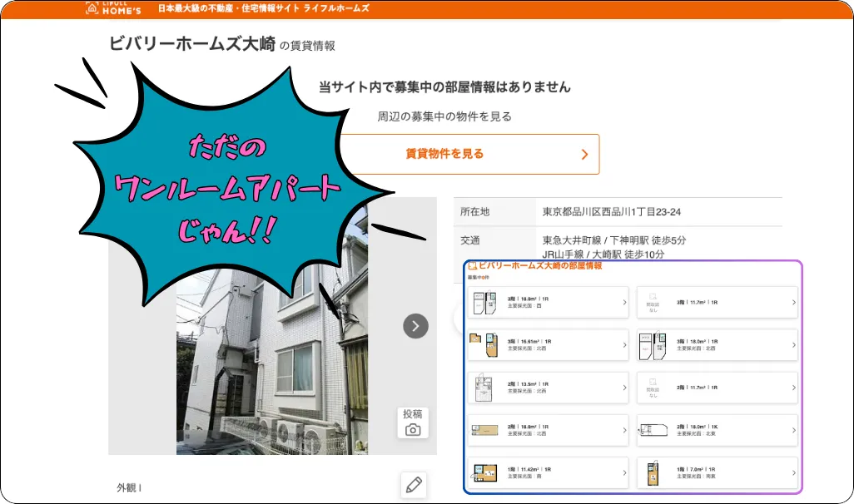
Task: Click the ビバリーホームズ大崎の部屋情報 heading
Action: point(539,266)
